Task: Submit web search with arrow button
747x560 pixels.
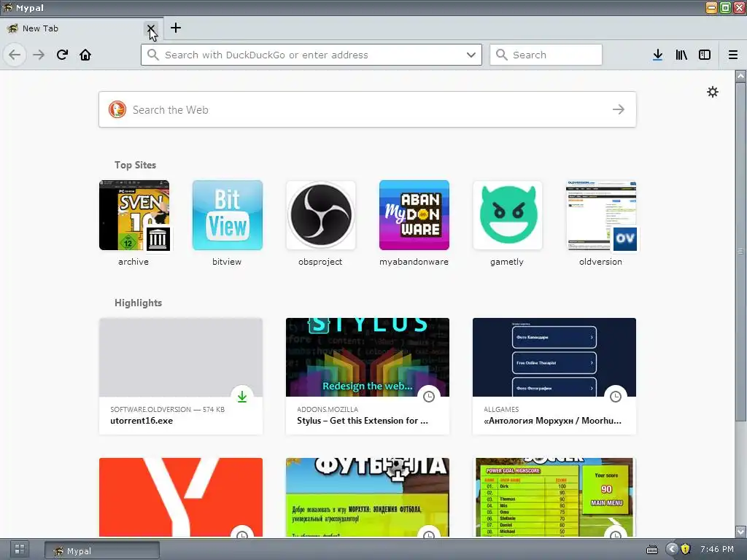Action: tap(619, 109)
